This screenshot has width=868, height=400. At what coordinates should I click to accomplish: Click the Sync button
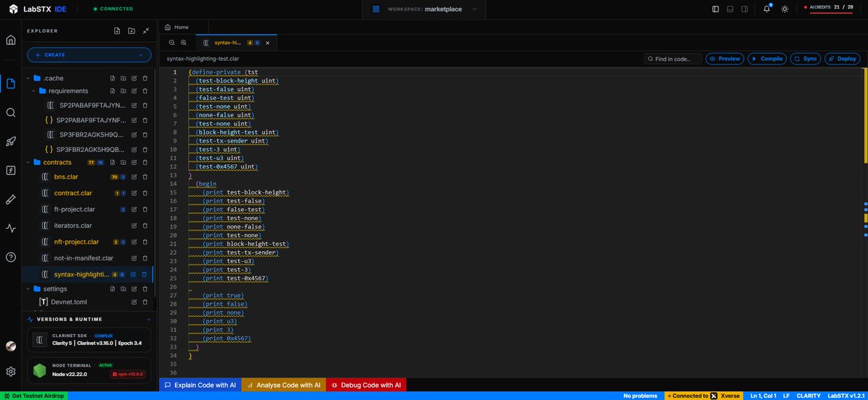[805, 59]
